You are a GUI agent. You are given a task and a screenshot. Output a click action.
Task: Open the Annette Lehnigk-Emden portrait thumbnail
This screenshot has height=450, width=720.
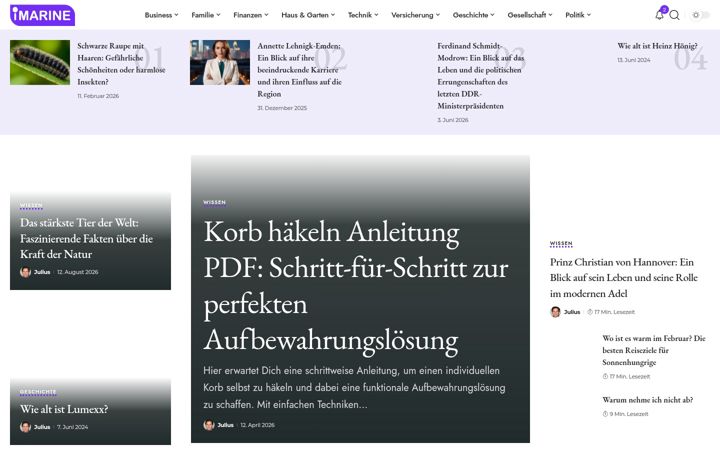(220, 62)
